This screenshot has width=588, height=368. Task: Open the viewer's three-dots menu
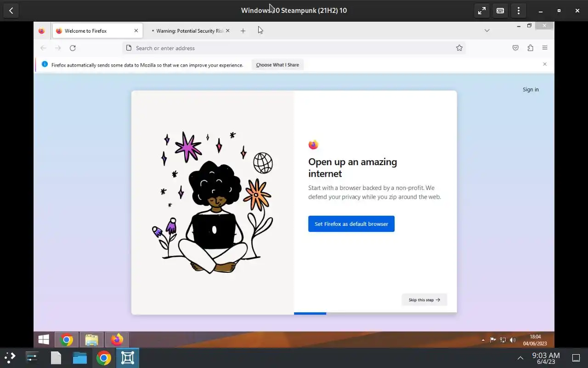pyautogui.click(x=519, y=11)
